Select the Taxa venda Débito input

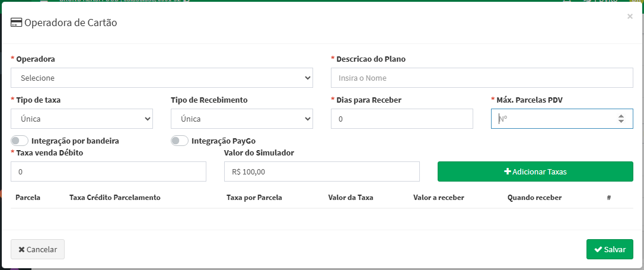109,171
